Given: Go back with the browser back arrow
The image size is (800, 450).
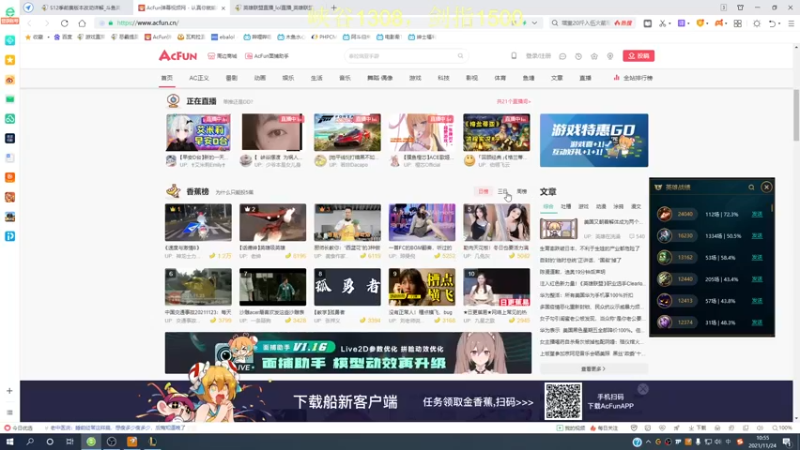Looking at the screenshot, I should pos(30,23).
